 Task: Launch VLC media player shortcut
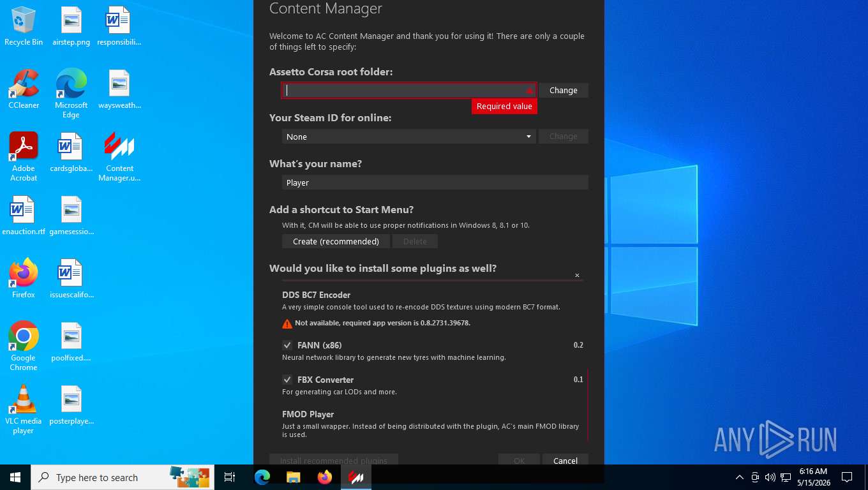(x=23, y=410)
